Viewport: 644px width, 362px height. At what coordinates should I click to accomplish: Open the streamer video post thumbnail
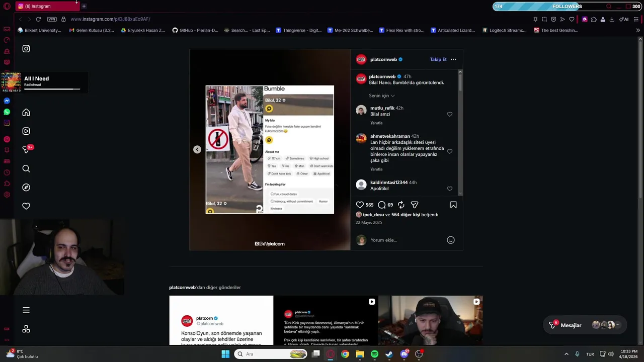430,320
